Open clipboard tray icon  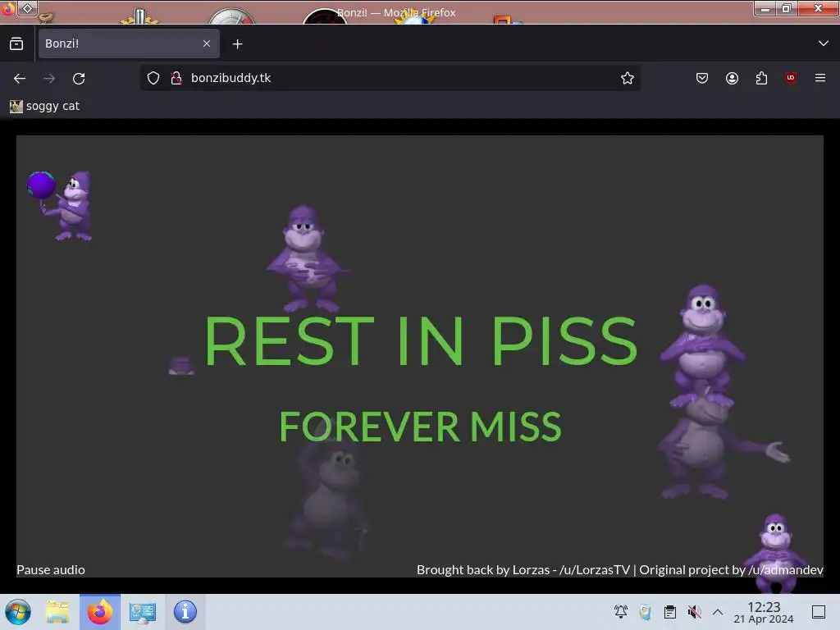coord(669,612)
